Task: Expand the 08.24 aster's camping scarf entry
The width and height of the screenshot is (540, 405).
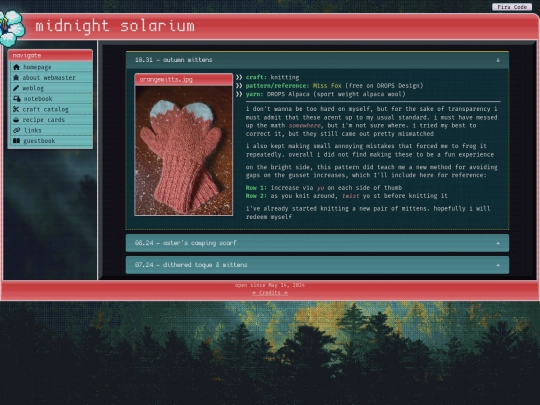Action: click(317, 243)
